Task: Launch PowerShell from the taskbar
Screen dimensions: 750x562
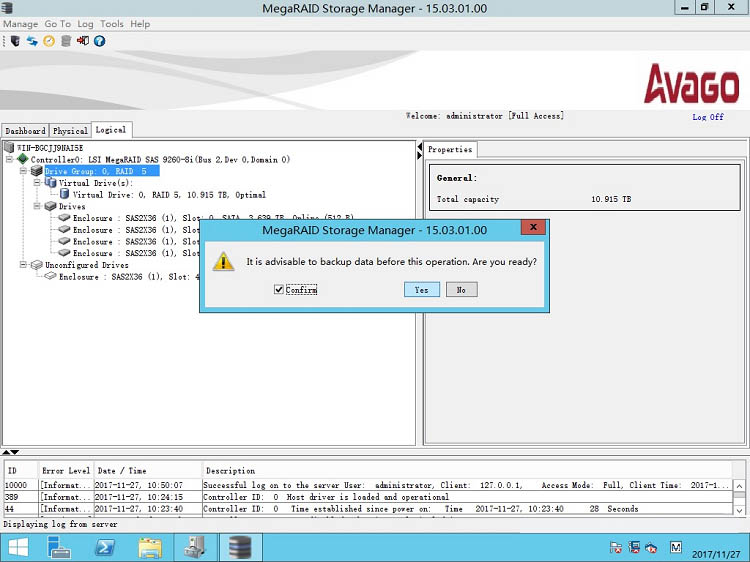Action: tap(104, 548)
